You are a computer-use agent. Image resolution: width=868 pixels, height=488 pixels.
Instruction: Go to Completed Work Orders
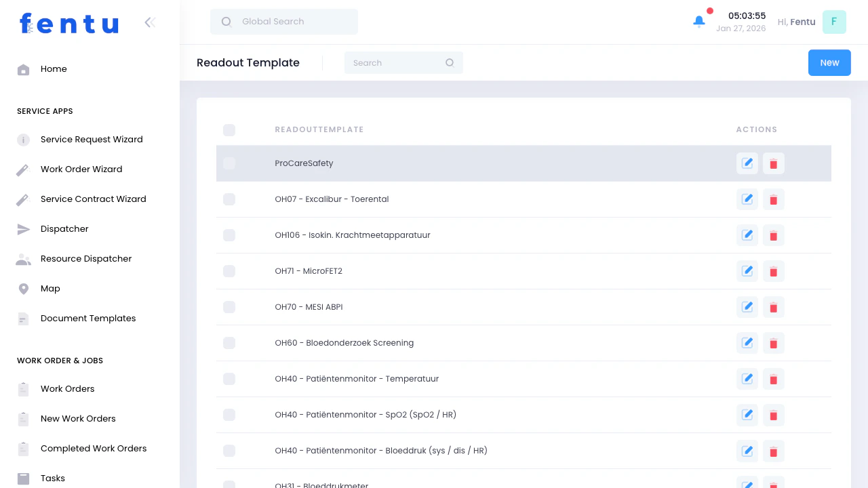(94, 449)
